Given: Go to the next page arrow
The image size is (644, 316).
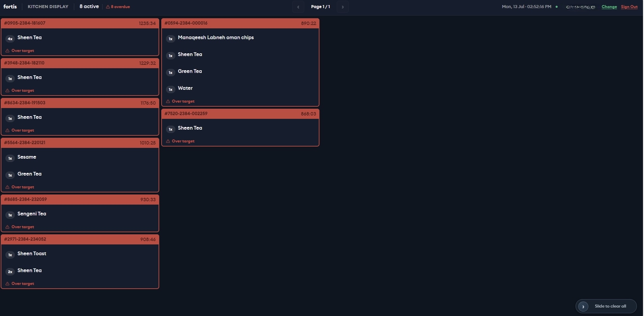Looking at the screenshot, I should pos(343,7).
